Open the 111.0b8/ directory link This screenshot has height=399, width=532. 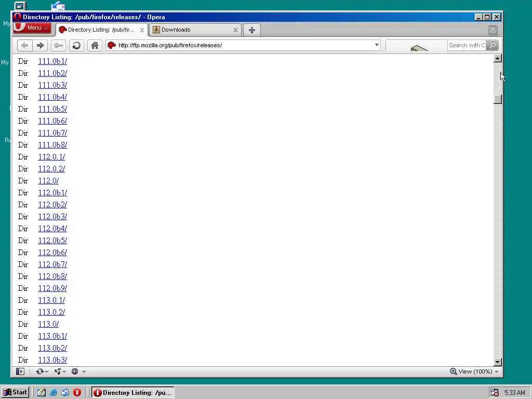(x=52, y=145)
